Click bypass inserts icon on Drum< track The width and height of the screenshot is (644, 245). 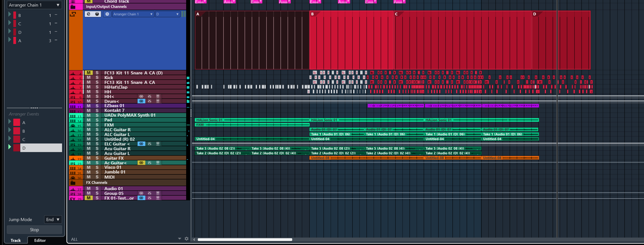[x=141, y=101]
